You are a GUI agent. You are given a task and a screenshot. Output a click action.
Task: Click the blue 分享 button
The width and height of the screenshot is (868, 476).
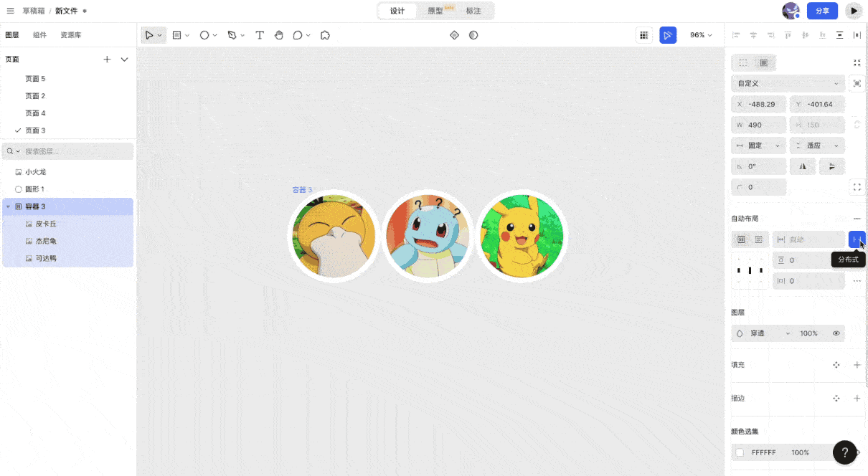[x=822, y=11]
